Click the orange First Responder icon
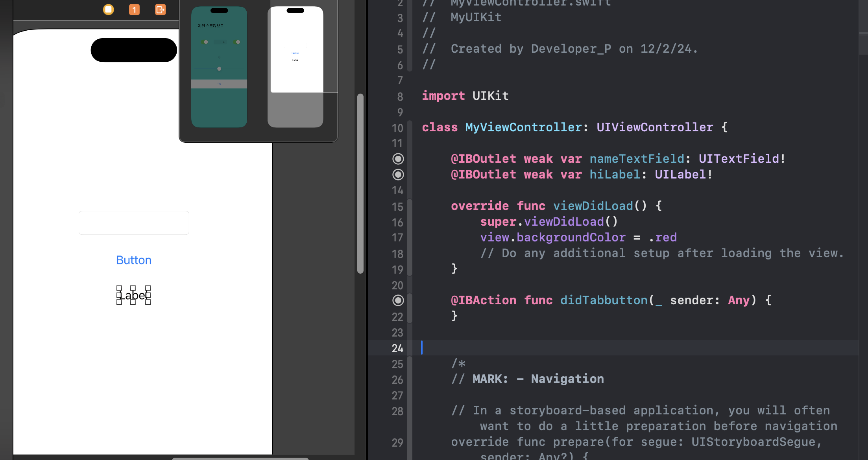Screen dimensions: 868x460 [x=134, y=9]
